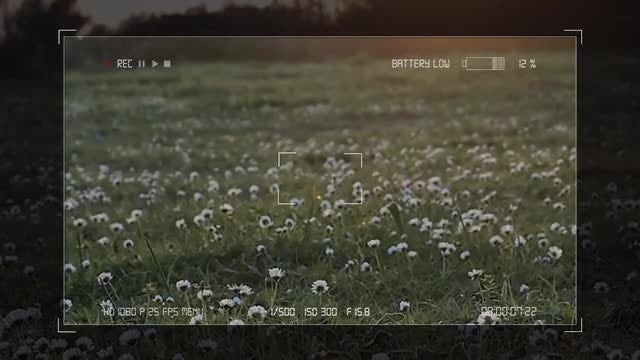Click the 12 % battery readout
This screenshot has width=640, height=360.
pyautogui.click(x=527, y=64)
